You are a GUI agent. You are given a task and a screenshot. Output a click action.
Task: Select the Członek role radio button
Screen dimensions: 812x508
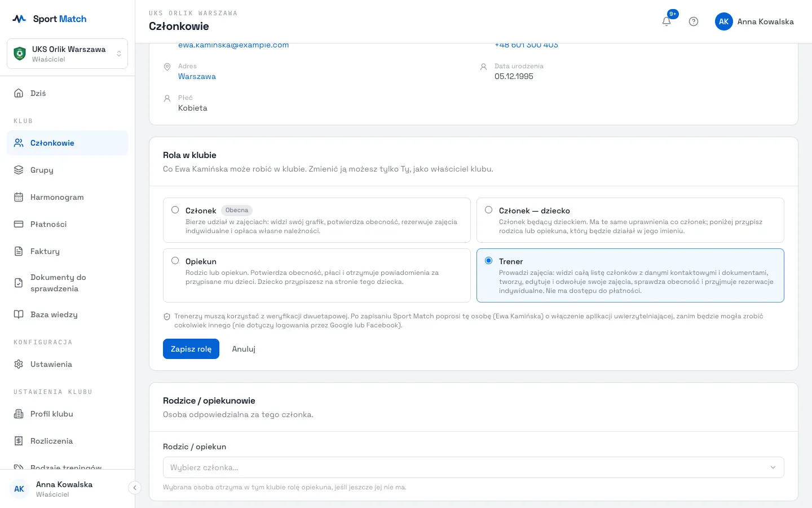pos(175,209)
